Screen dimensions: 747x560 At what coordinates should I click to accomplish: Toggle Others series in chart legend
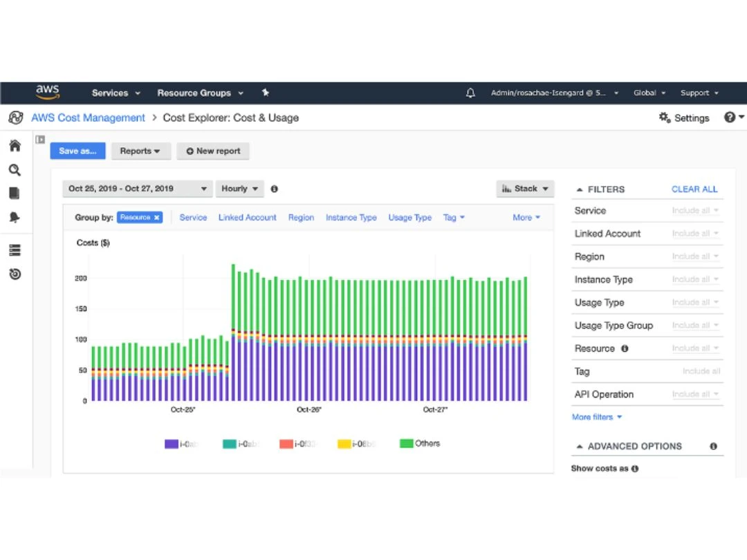tap(420, 443)
